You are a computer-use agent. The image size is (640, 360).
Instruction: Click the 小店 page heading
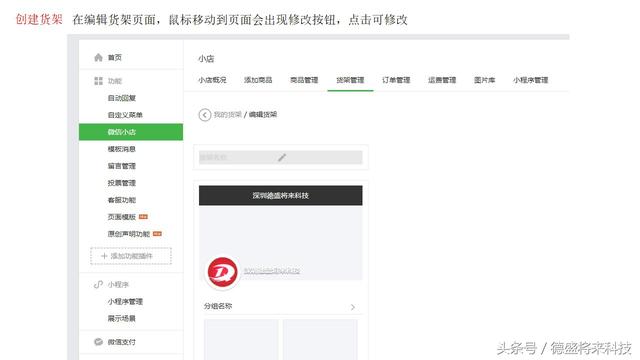click(x=206, y=59)
